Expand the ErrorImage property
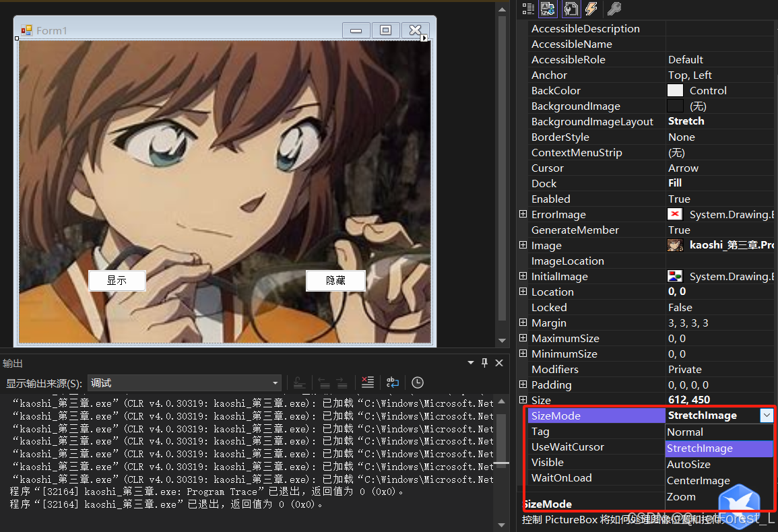 523,214
